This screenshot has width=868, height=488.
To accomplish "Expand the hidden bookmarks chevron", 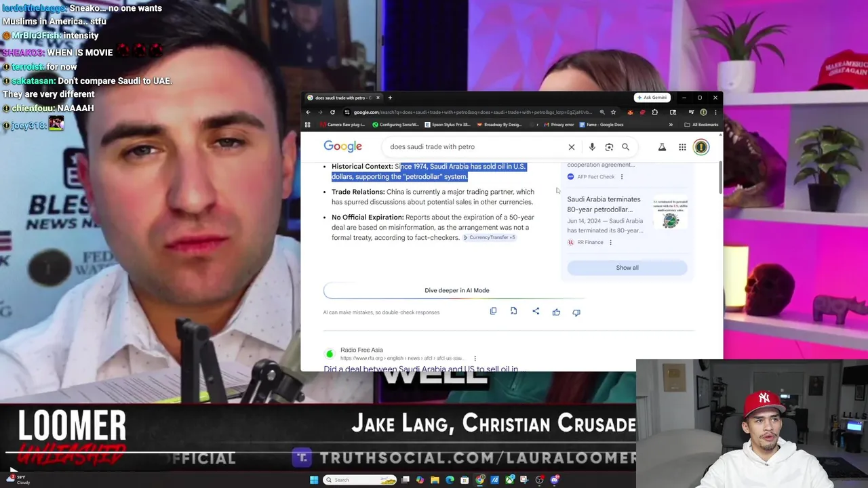I will (671, 125).
